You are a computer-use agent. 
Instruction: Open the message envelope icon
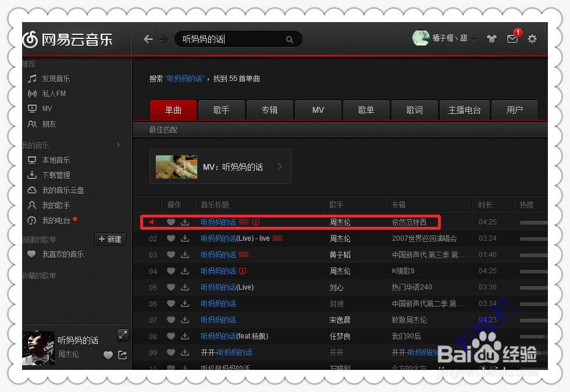(512, 38)
